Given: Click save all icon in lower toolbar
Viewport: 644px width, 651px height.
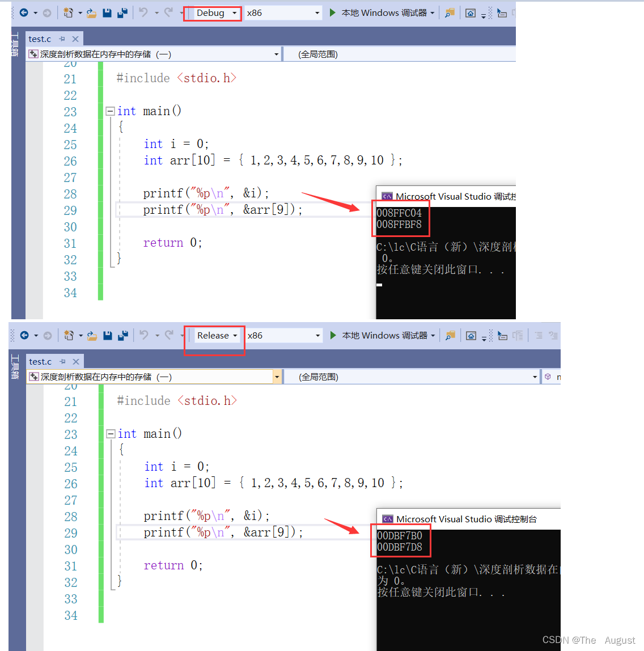Looking at the screenshot, I should 123,336.
